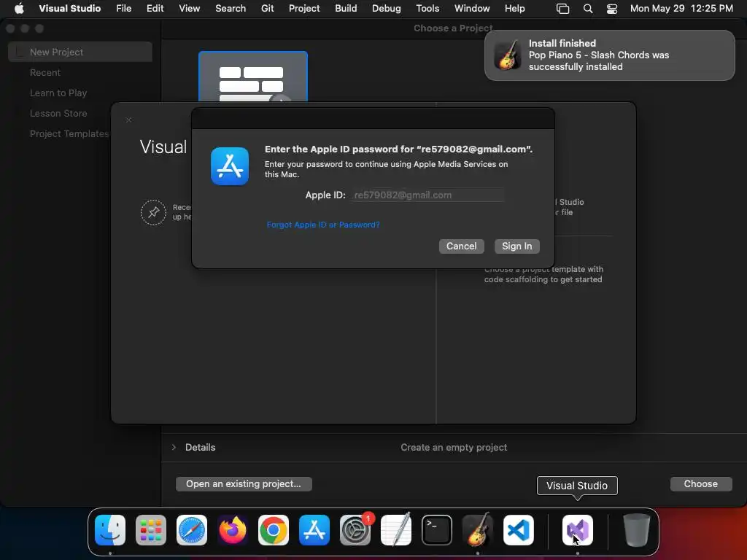The image size is (747, 560).
Task: Click the date and time clock
Action: point(681,8)
